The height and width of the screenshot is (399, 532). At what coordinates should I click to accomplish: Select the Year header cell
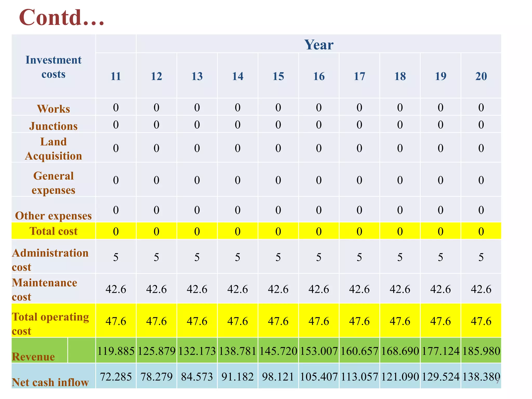(x=319, y=44)
